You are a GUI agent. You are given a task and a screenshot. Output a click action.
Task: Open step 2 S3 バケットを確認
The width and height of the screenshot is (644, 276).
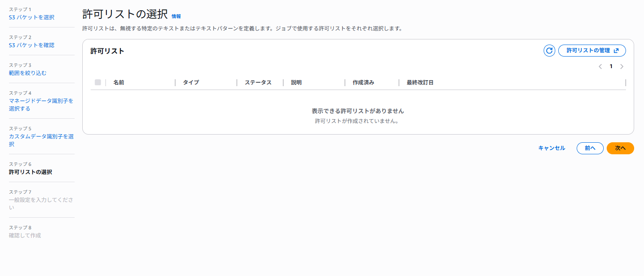(32, 45)
